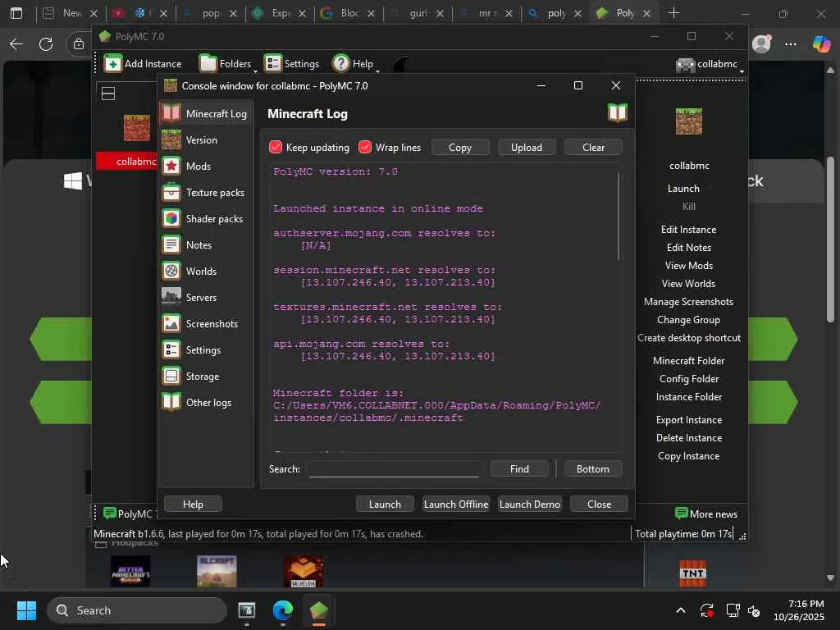Click the collabmc grass block icon in side panel

point(689,121)
